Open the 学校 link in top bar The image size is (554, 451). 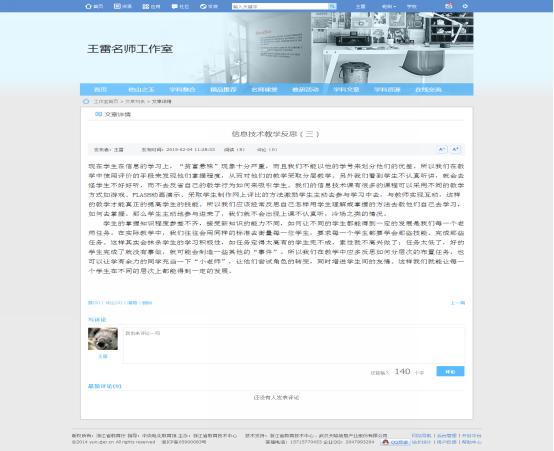pyautogui.click(x=412, y=6)
